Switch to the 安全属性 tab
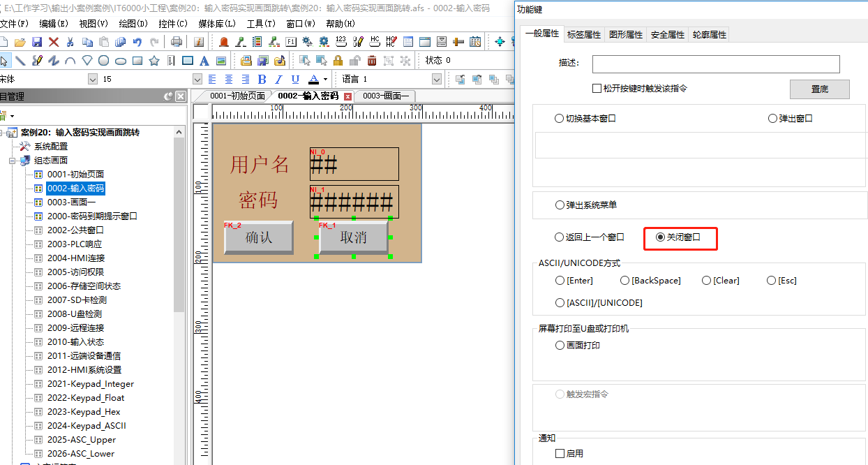Screen dimensions: 868x465 pos(667,34)
